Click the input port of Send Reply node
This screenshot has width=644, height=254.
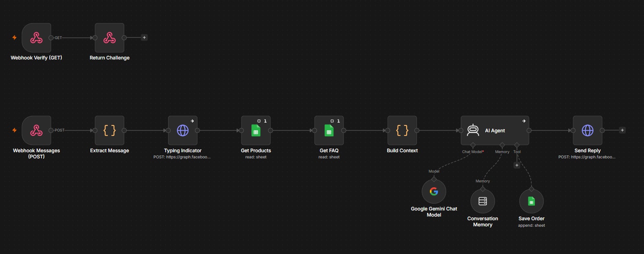[573, 131]
